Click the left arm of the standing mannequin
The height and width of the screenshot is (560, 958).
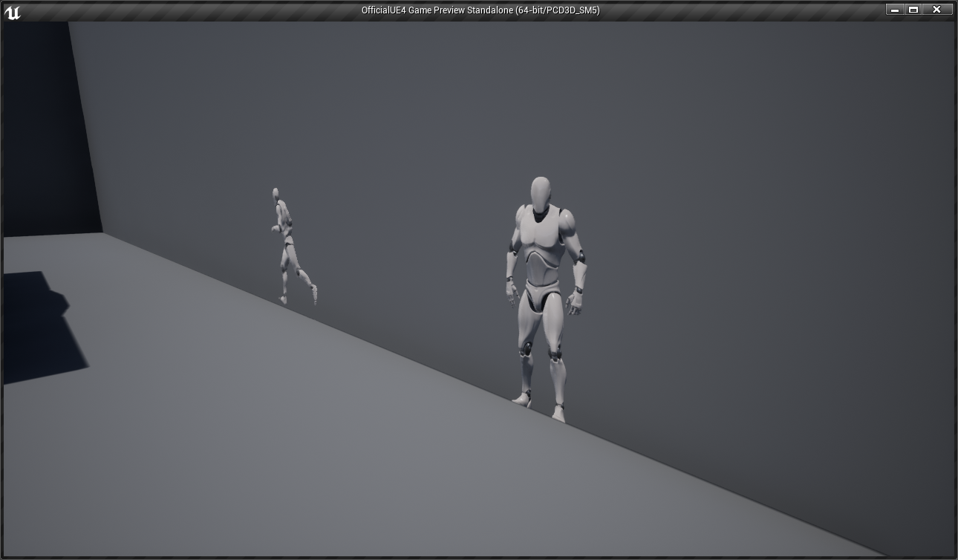(x=578, y=267)
